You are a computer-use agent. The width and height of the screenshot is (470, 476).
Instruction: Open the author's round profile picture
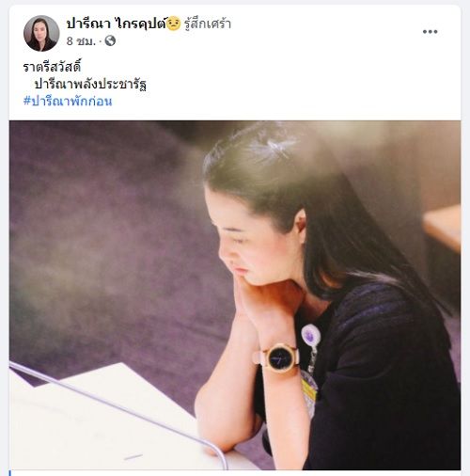pyautogui.click(x=41, y=33)
